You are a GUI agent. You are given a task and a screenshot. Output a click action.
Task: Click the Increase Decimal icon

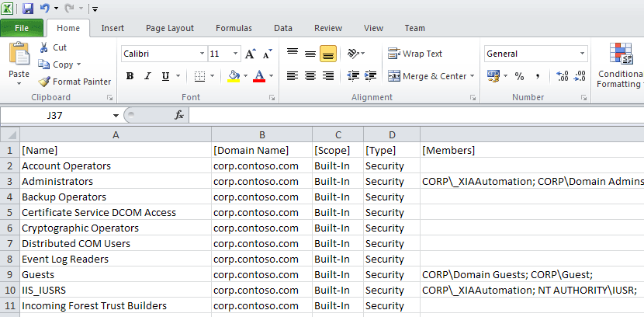(562, 76)
